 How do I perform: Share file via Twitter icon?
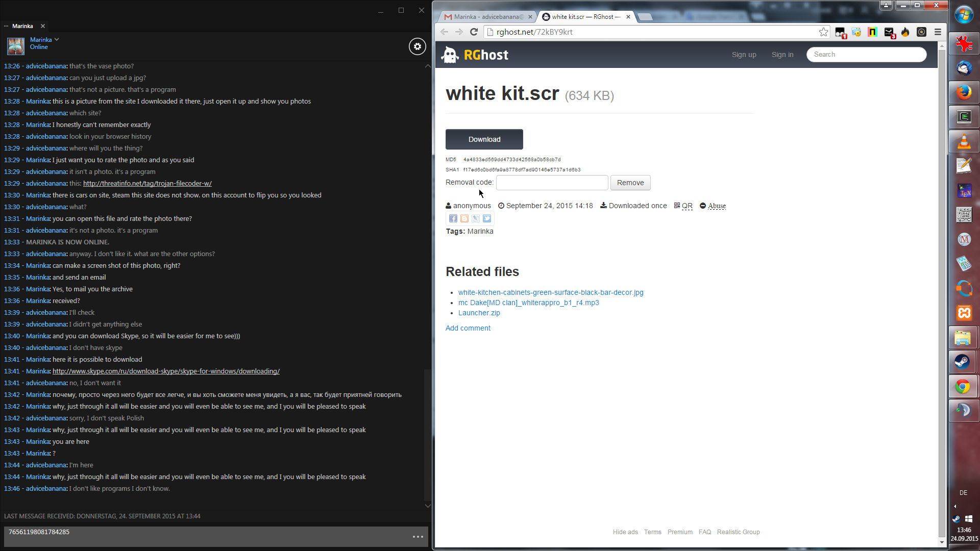pyautogui.click(x=487, y=218)
